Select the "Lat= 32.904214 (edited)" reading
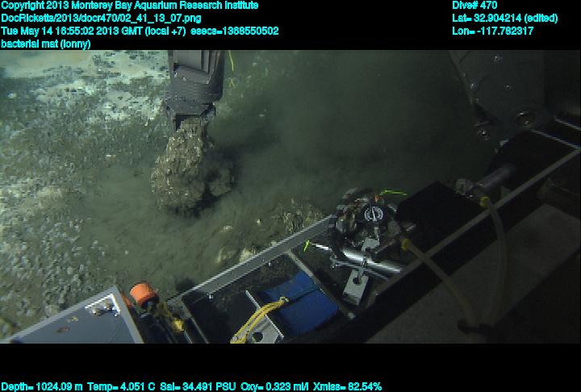 [504, 19]
